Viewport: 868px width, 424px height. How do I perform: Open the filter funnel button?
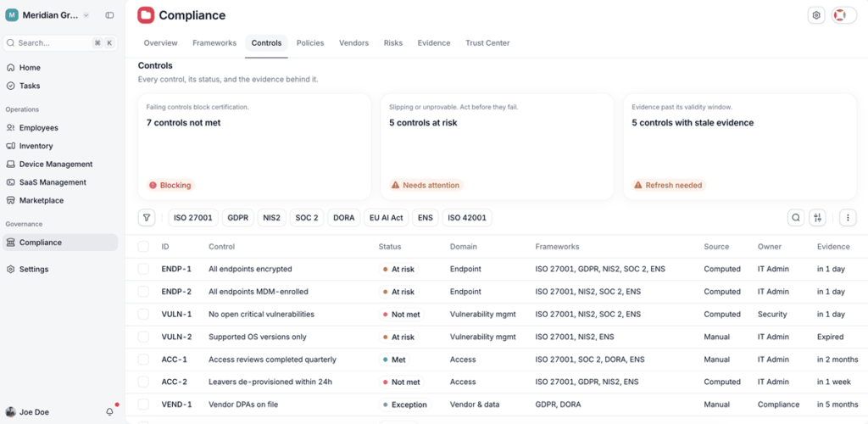pos(146,218)
